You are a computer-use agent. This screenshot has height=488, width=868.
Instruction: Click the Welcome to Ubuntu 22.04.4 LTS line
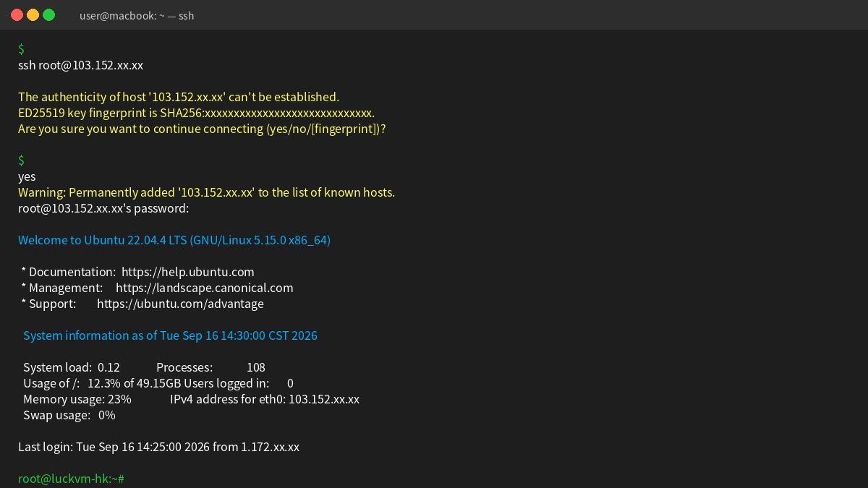click(174, 240)
